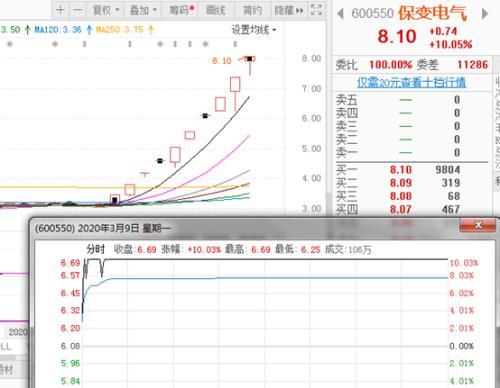500x388 pixels.
Task: Click 买一 volume 9804
Action: pos(448,170)
